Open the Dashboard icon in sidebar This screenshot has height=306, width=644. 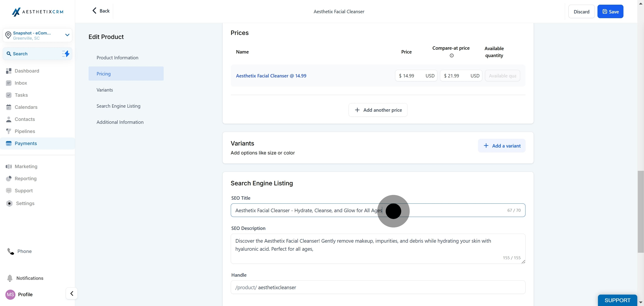click(9, 71)
